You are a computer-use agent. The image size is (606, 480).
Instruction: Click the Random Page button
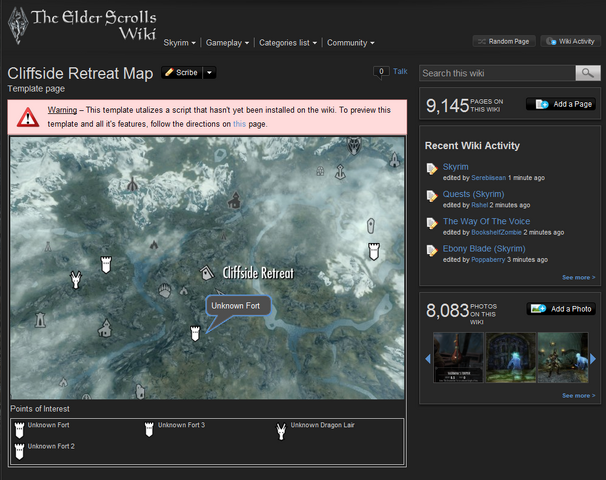click(504, 41)
